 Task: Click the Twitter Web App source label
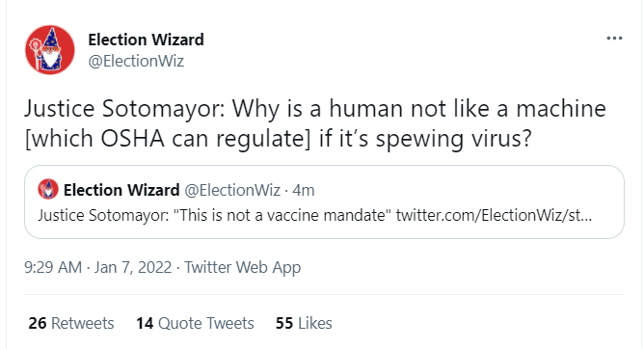pyautogui.click(x=242, y=267)
